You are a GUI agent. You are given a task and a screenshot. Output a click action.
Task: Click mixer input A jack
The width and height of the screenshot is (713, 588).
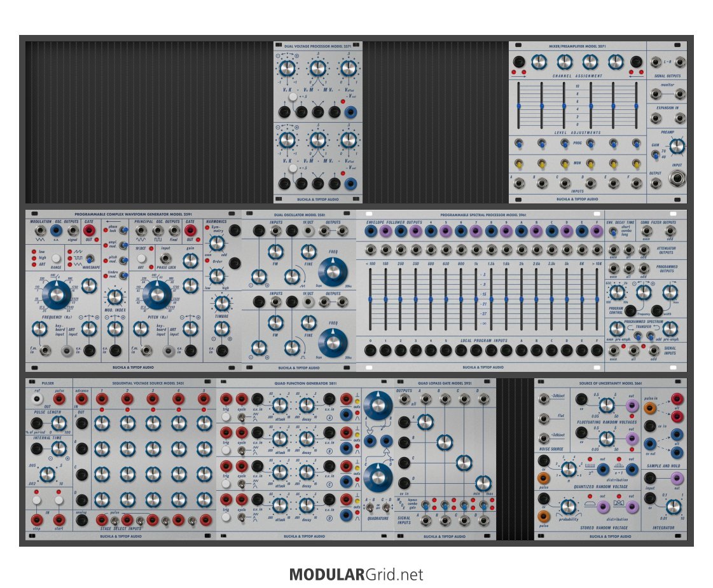pyautogui.click(x=519, y=184)
